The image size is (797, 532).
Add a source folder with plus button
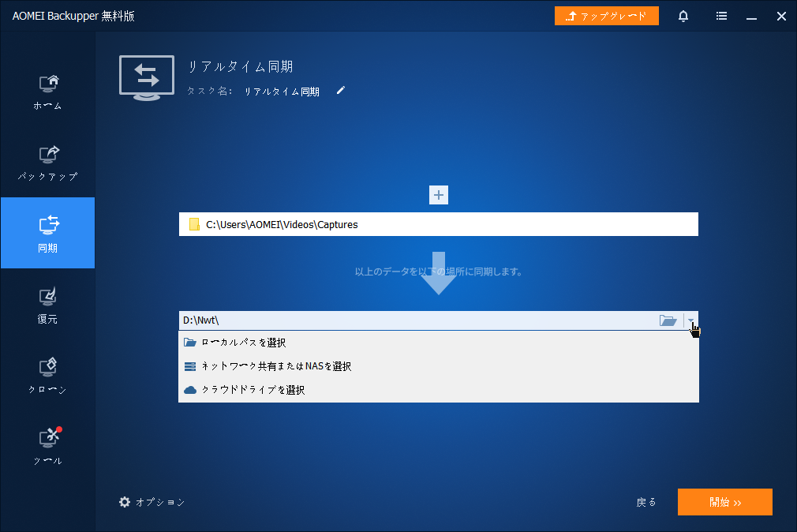pyautogui.click(x=439, y=195)
